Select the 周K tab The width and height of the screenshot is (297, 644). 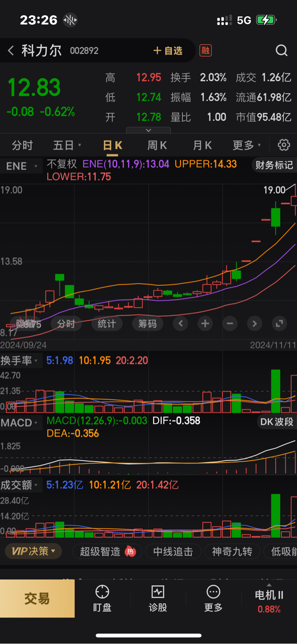pyautogui.click(x=157, y=146)
